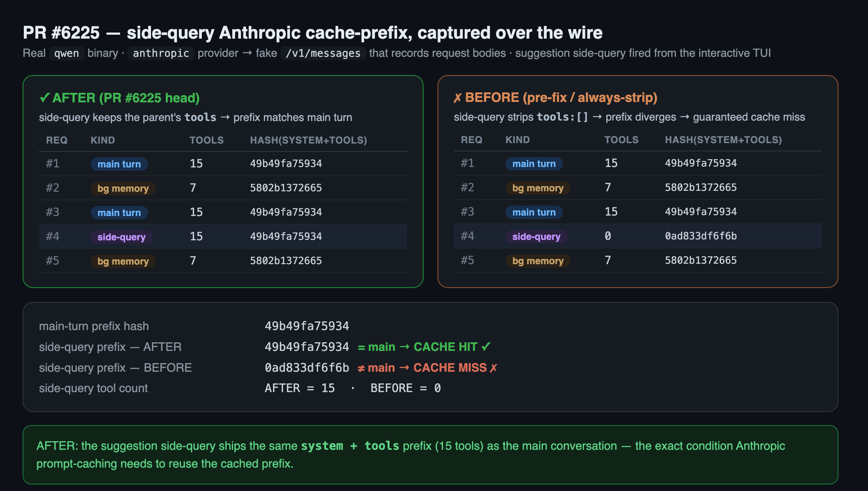
Task: Click the checkmark after CACHE HIT
Action: tap(486, 347)
